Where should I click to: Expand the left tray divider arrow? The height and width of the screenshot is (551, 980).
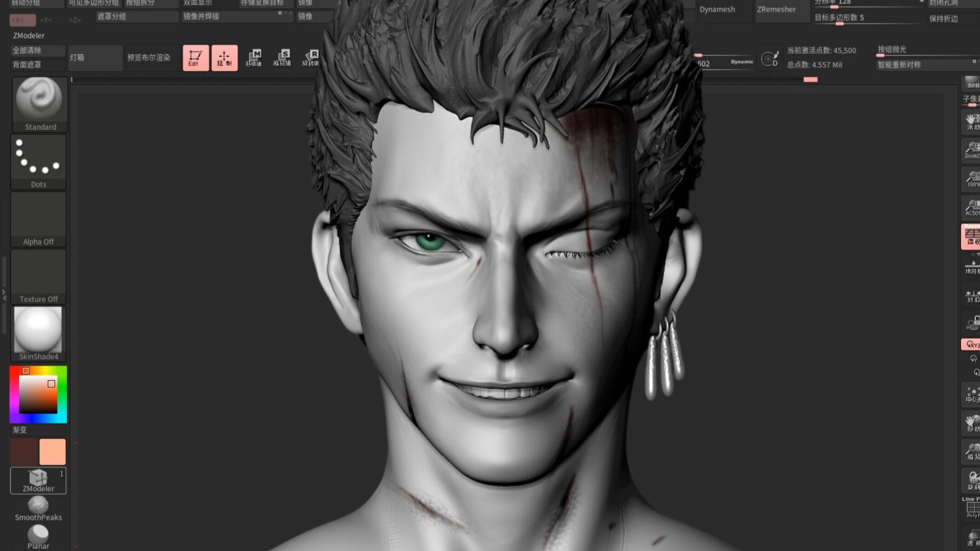[x=3, y=295]
